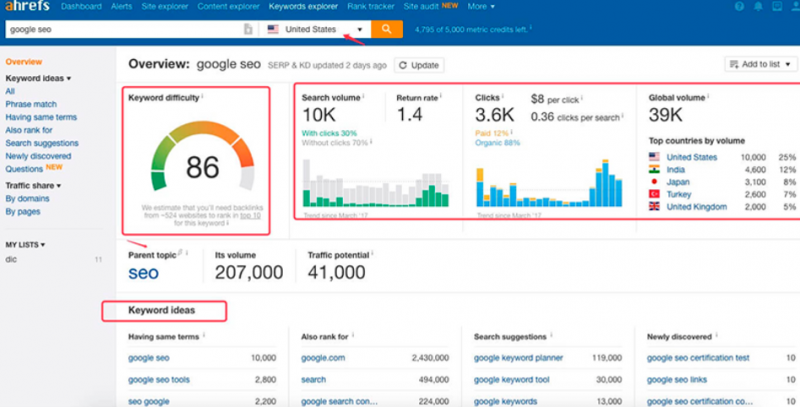Open the Search suggestions sidebar link
Screen dimensions: 800x407
[42, 143]
